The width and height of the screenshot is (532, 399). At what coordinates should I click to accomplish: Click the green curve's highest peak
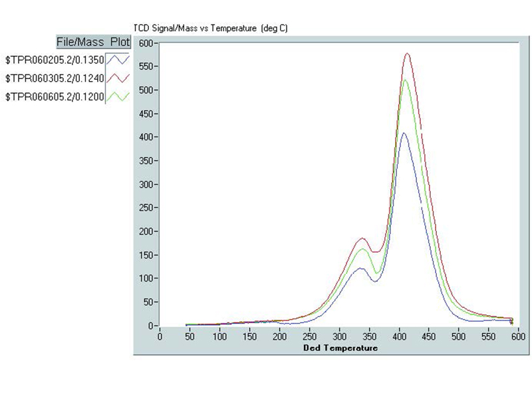click(405, 80)
